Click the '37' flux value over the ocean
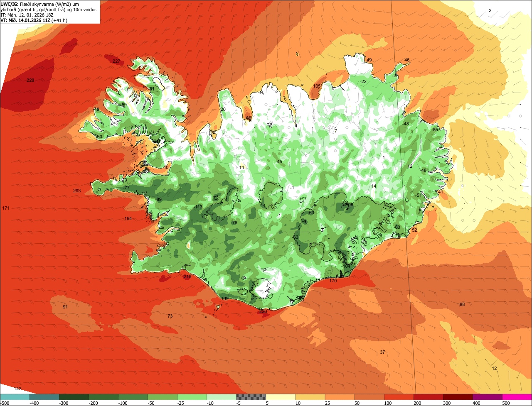Screen dimensions: 532x406 pos(382,352)
